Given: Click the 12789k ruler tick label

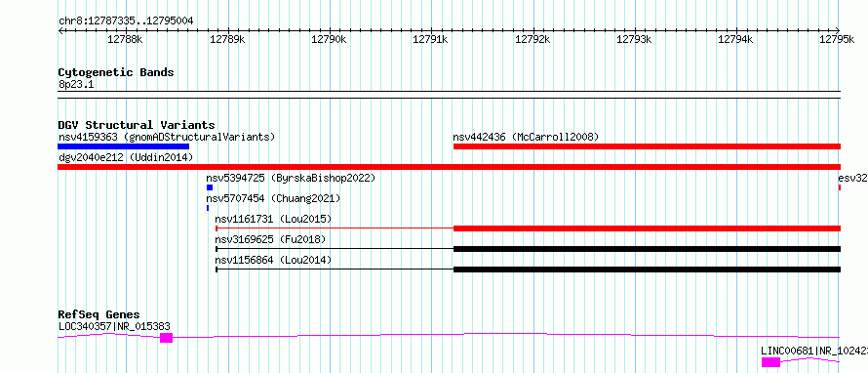Looking at the screenshot, I should coord(227,39).
